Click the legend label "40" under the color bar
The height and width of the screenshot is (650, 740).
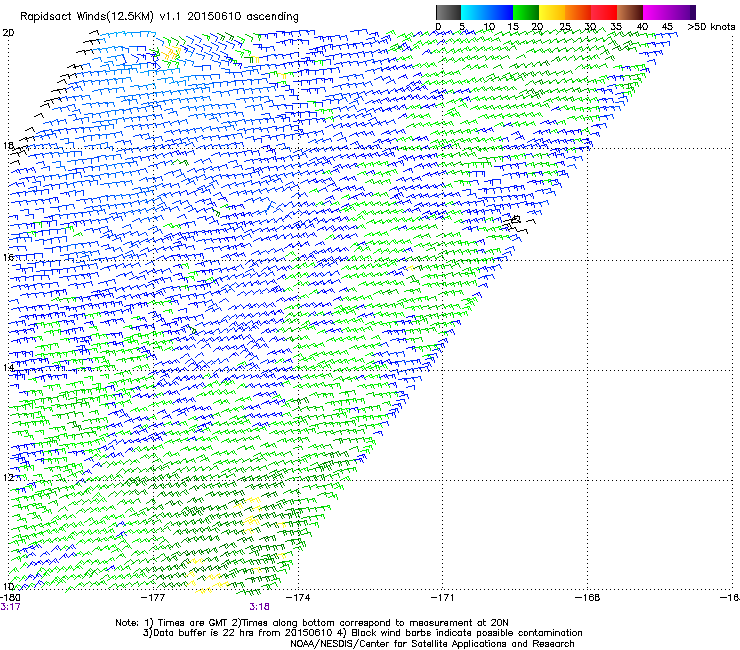[642, 26]
